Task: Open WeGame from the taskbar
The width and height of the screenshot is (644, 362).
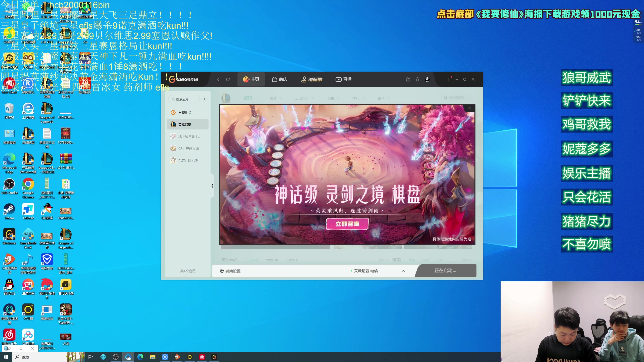Action: (214, 357)
